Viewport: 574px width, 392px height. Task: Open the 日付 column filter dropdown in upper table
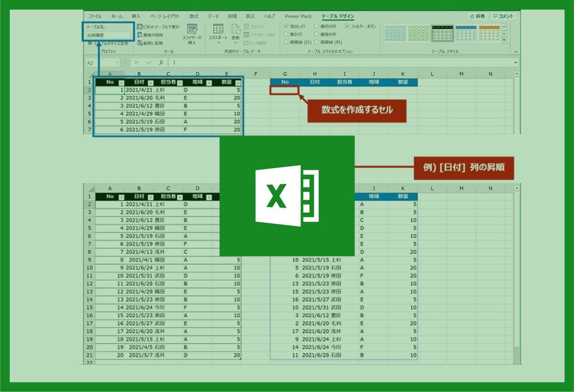point(151,82)
